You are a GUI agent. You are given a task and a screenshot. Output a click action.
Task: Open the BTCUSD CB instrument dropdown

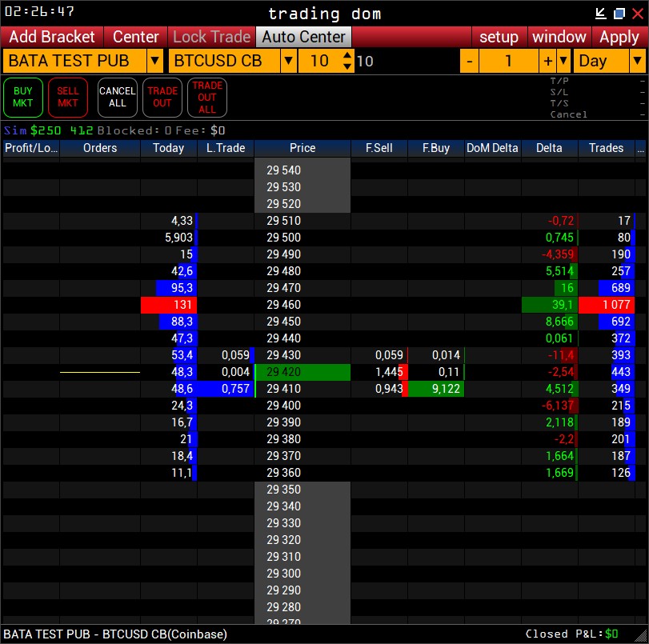point(289,60)
